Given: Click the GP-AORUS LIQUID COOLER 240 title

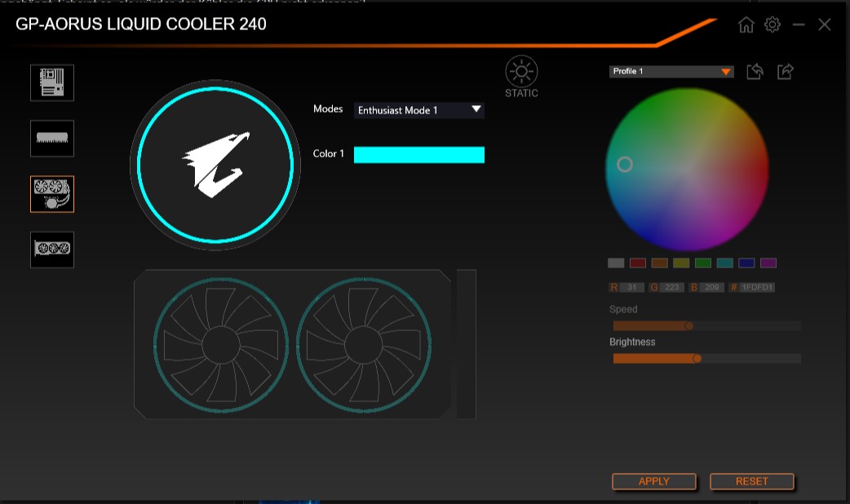Looking at the screenshot, I should pos(141,24).
